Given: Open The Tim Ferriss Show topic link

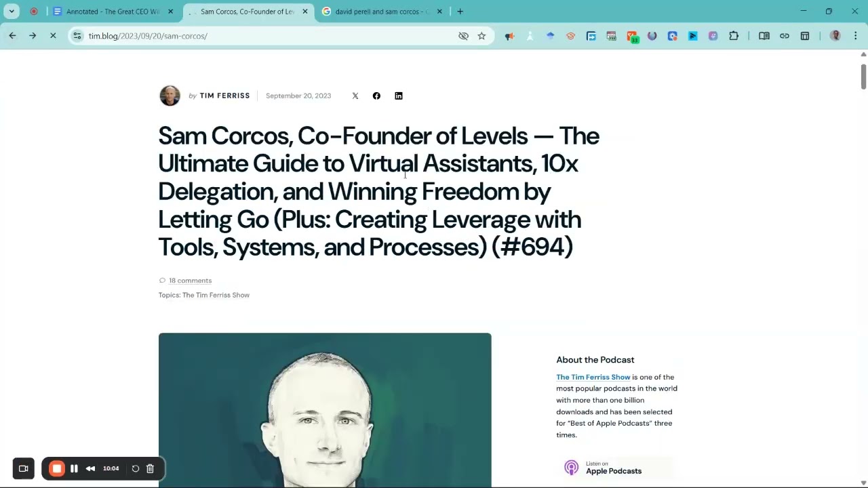Looking at the screenshot, I should click(x=216, y=295).
